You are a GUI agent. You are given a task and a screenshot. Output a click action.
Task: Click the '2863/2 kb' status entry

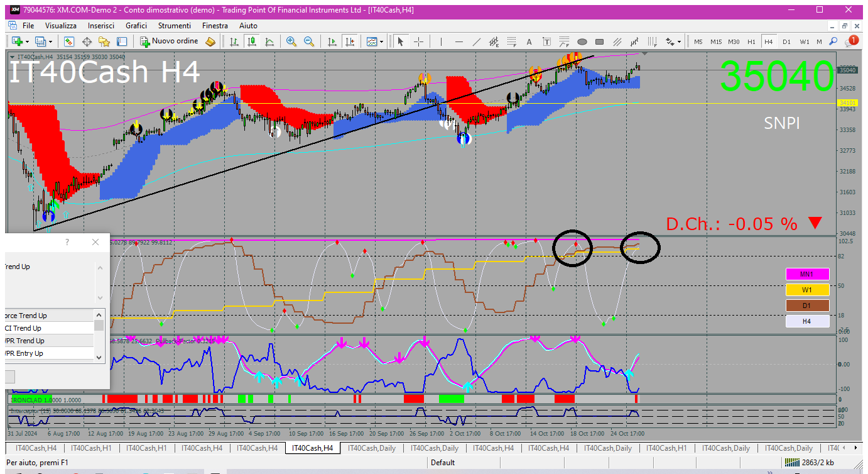pyautogui.click(x=817, y=463)
